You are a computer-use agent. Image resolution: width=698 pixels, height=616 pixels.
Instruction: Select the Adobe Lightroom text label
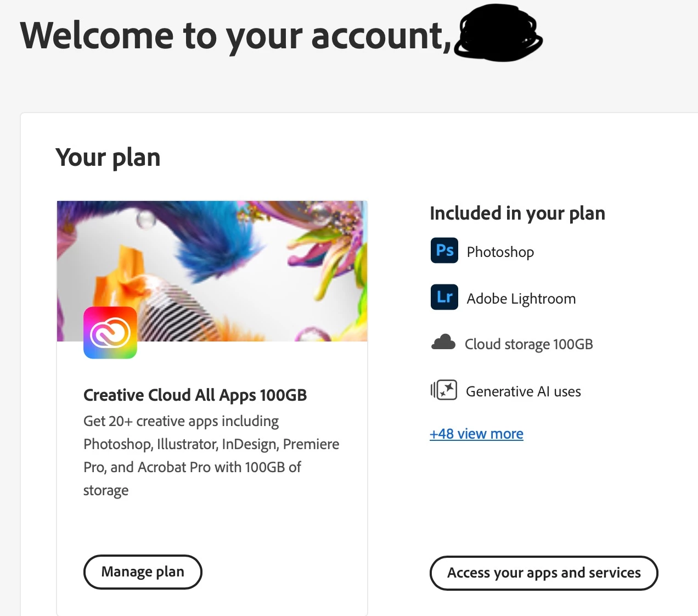pos(521,299)
